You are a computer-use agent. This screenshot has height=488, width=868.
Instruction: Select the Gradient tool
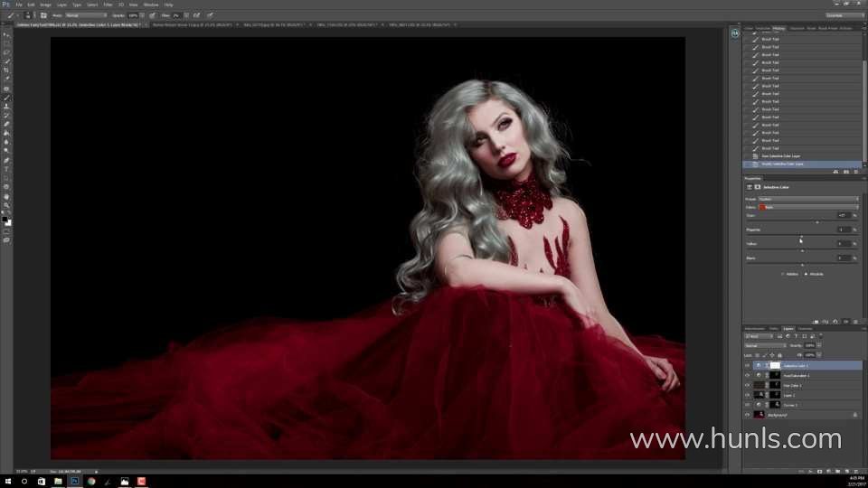pos(6,133)
